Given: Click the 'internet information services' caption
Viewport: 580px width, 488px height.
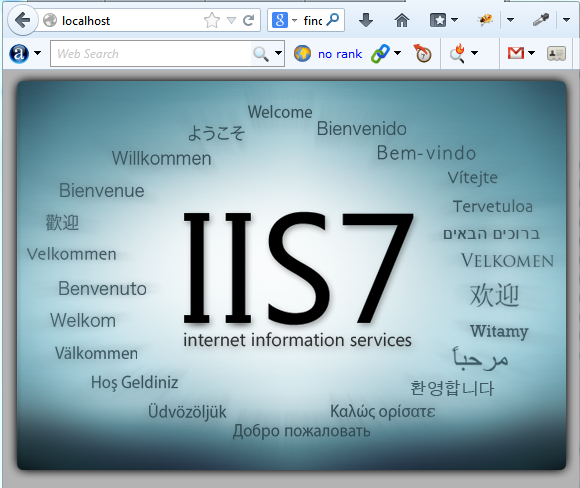Looking at the screenshot, I should point(297,340).
